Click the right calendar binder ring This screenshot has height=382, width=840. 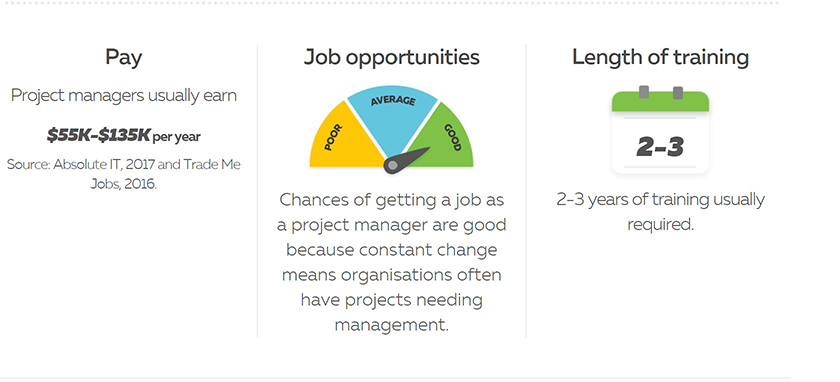coord(678,92)
